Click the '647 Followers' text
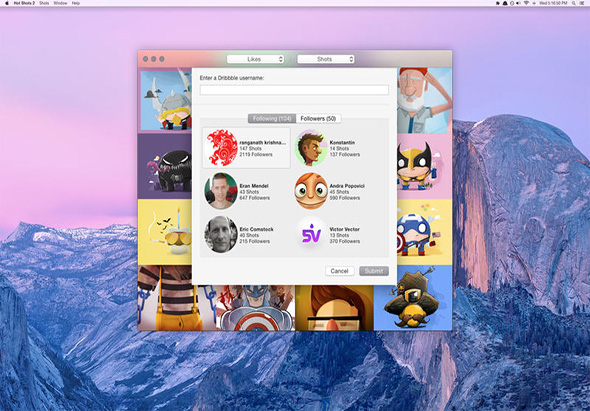The image size is (590, 411). point(255,198)
